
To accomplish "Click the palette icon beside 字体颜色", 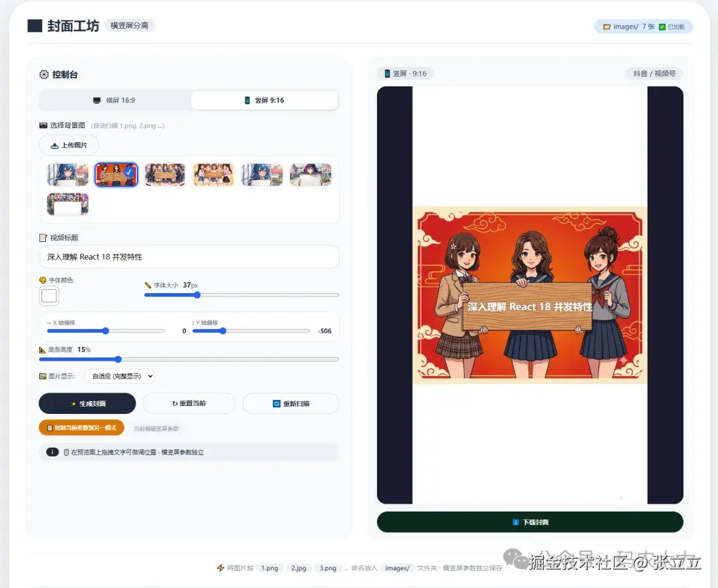I will point(43,280).
